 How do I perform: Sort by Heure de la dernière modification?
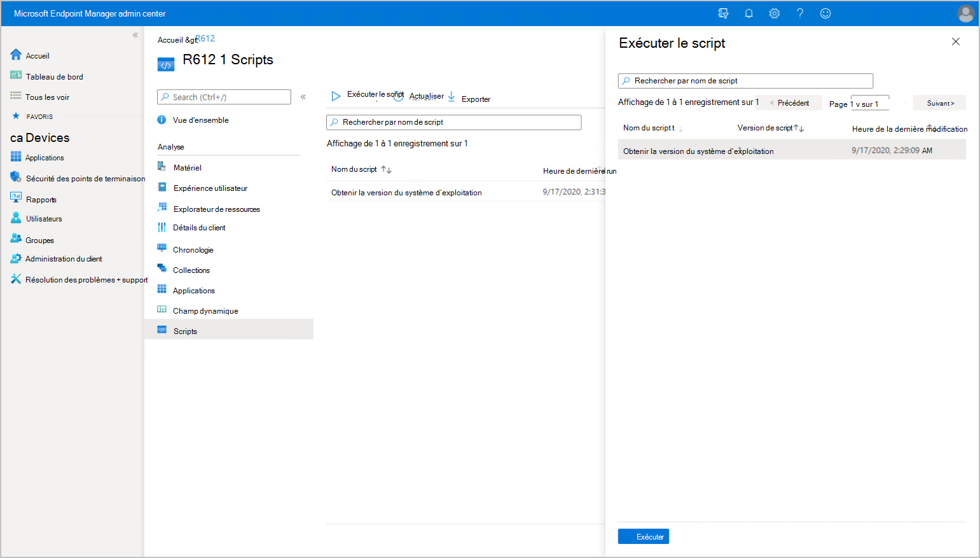click(909, 129)
